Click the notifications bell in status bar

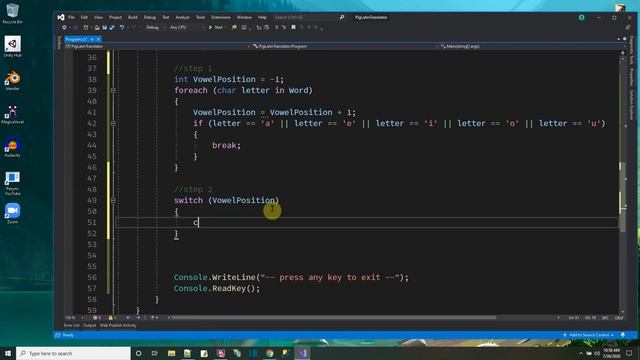pyautogui.click(x=623, y=335)
